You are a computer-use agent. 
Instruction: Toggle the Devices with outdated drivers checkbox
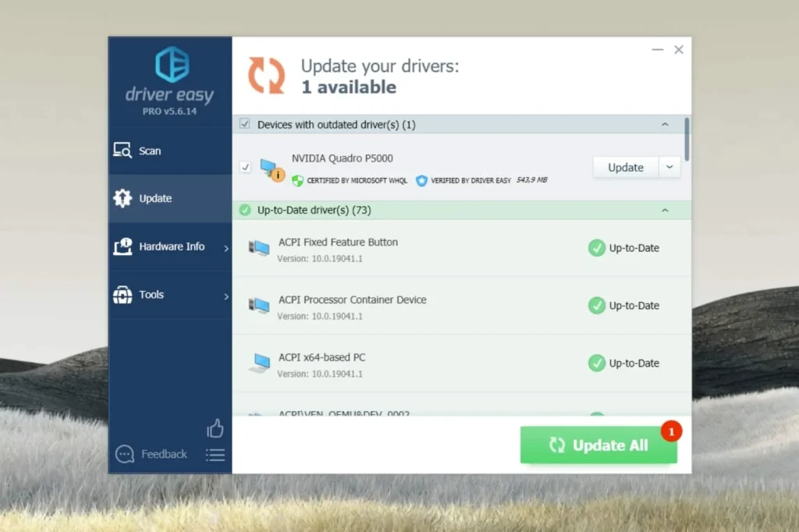(x=244, y=124)
